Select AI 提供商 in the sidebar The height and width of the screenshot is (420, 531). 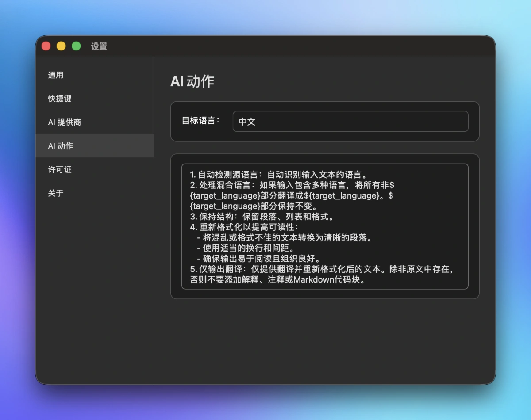[x=65, y=122]
